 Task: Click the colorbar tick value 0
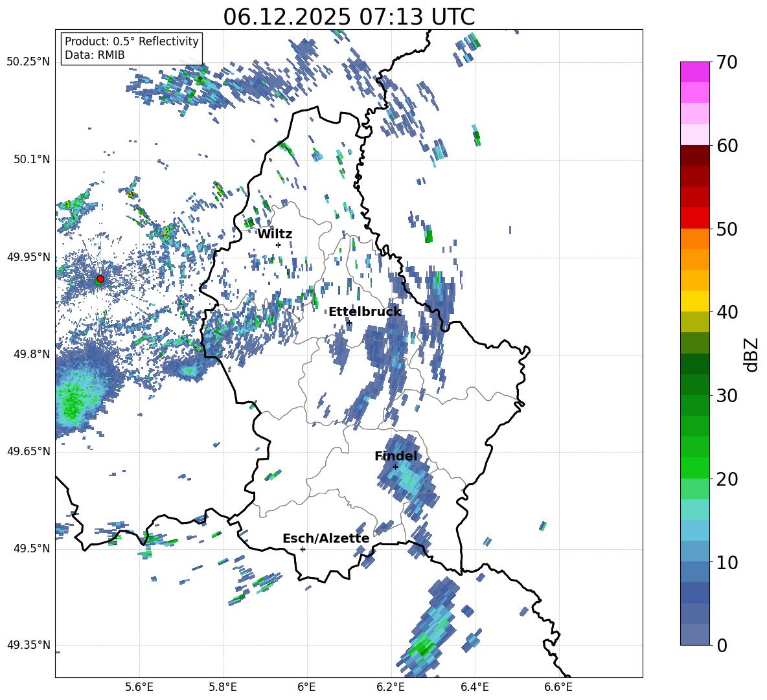click(x=722, y=645)
